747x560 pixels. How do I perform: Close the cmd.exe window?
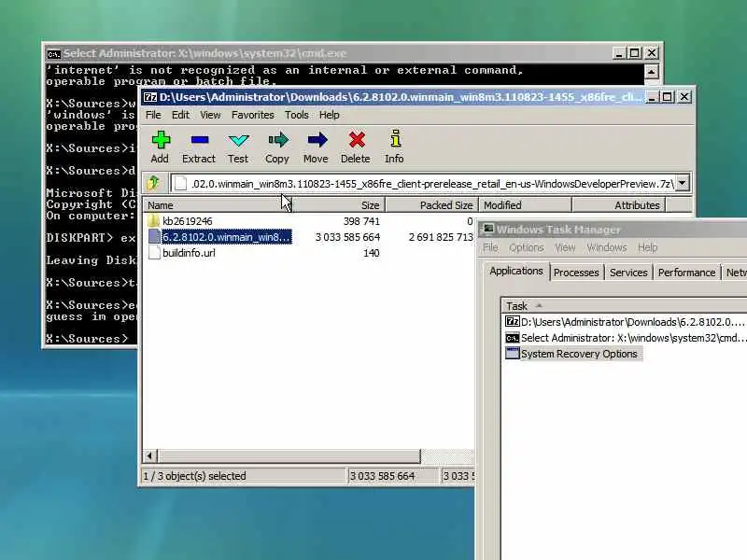(x=652, y=53)
